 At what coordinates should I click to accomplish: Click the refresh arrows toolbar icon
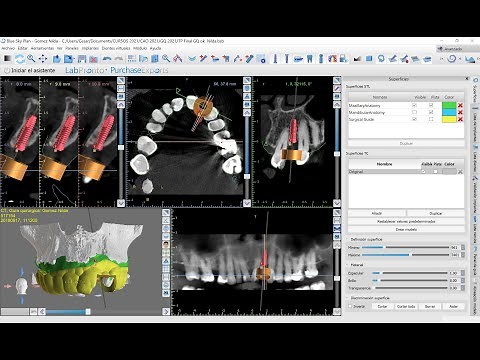click(x=20, y=59)
